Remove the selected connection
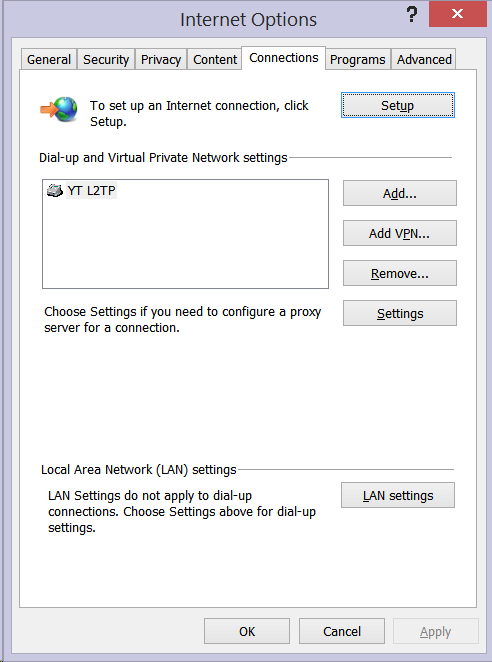Viewport: 492px width, 662px height. pyautogui.click(x=400, y=273)
